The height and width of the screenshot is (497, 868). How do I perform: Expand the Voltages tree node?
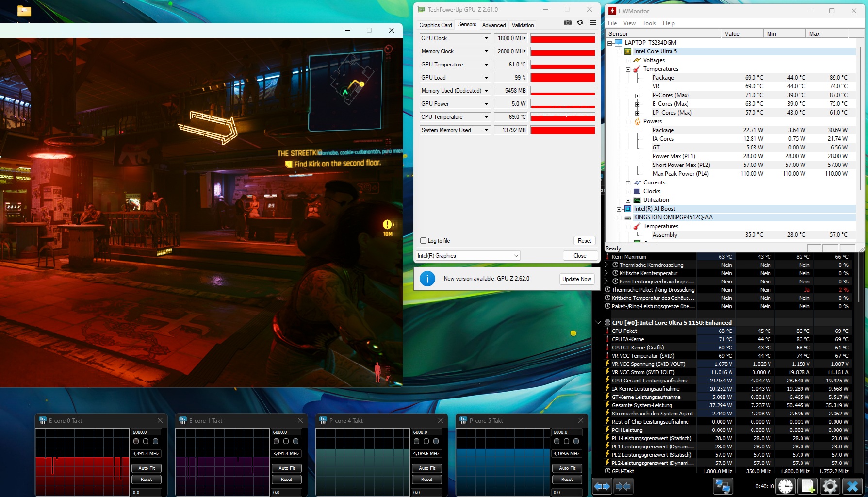click(x=628, y=61)
